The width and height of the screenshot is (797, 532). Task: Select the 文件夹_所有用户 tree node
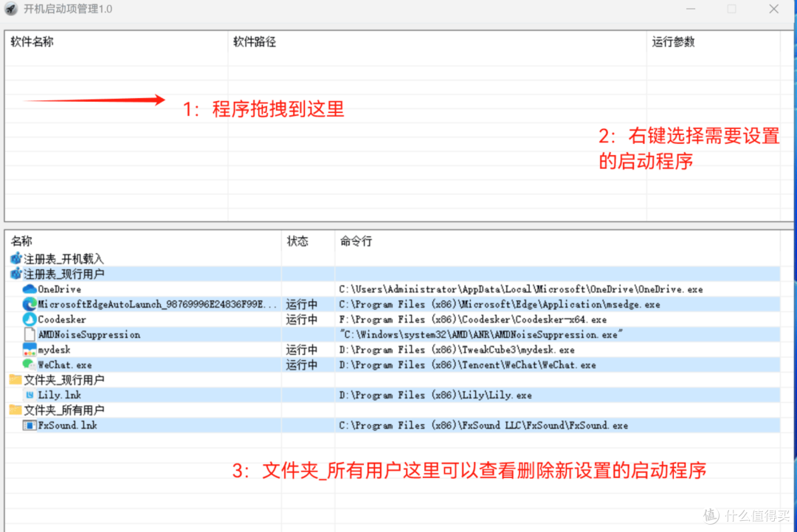tap(64, 410)
